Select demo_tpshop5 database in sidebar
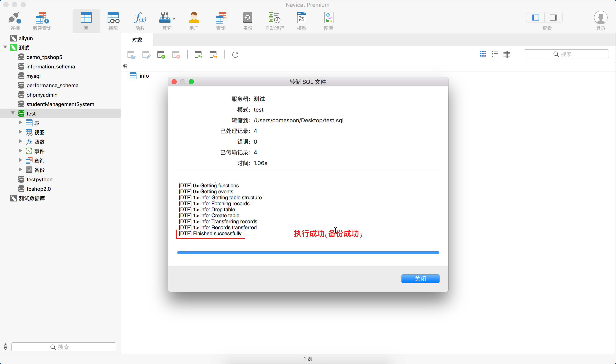 tap(44, 57)
